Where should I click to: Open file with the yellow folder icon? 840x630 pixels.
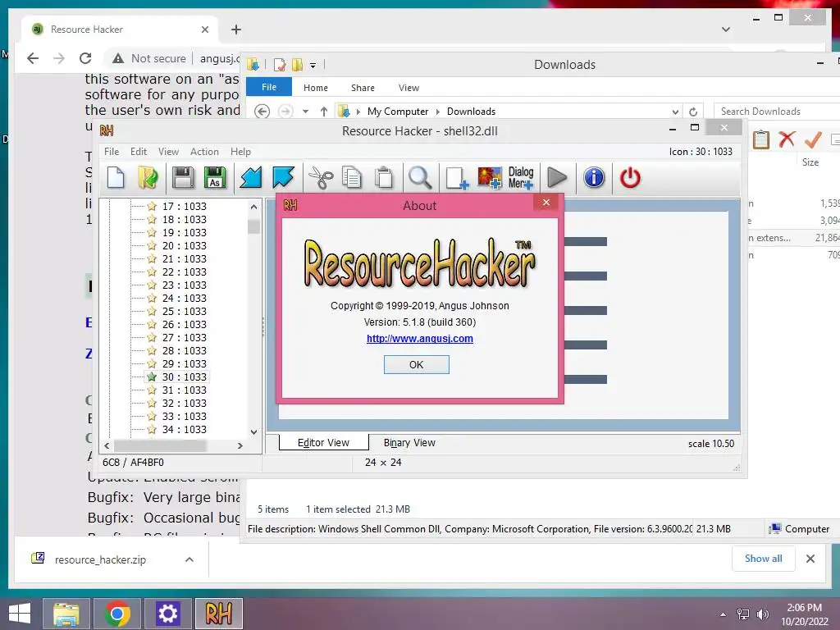pyautogui.click(x=148, y=178)
